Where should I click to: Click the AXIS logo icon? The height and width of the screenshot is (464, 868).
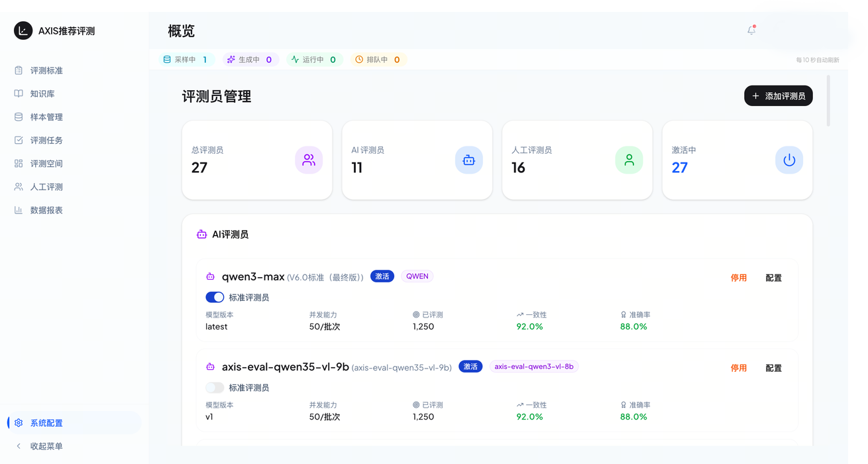coord(23,30)
